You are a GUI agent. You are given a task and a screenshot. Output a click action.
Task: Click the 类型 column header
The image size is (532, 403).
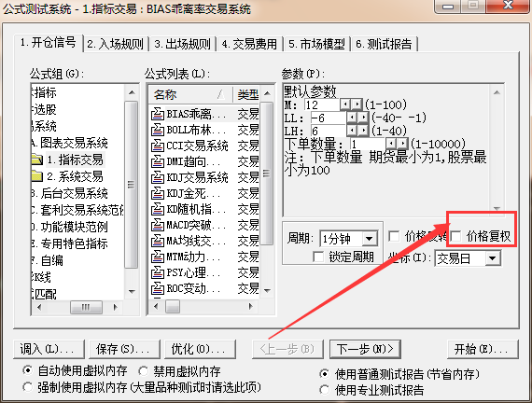click(247, 94)
